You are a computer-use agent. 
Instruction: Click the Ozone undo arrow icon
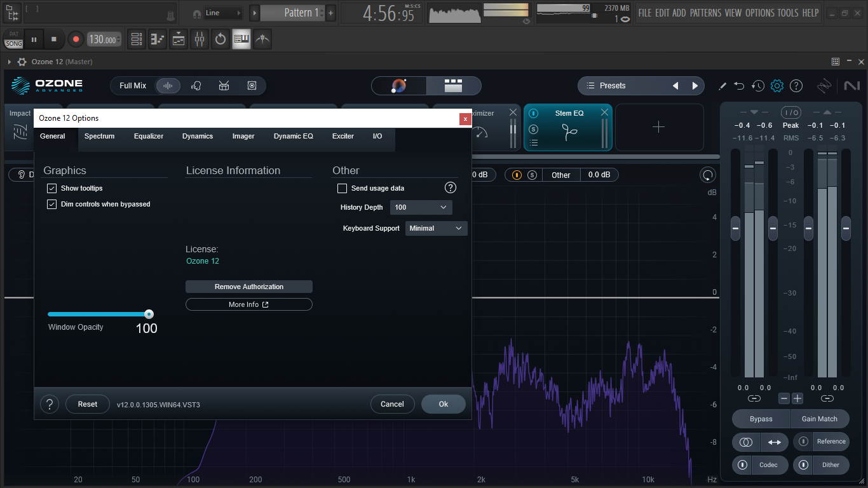(739, 86)
